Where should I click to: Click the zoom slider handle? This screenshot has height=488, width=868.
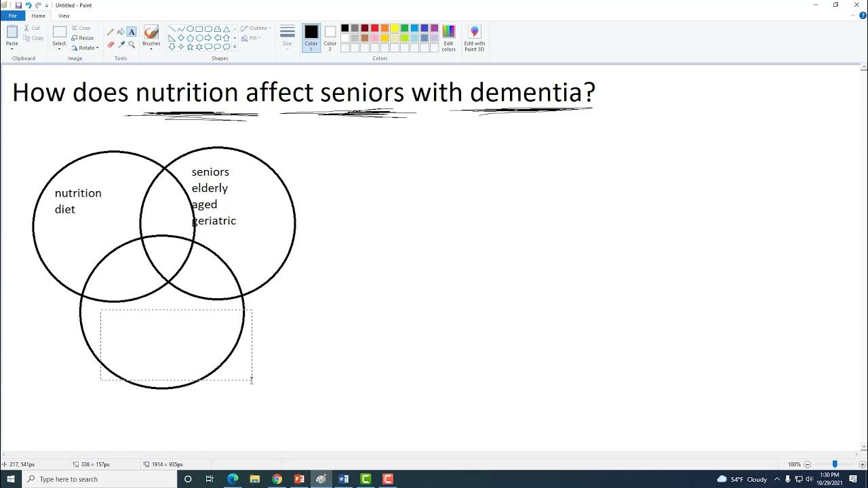pyautogui.click(x=835, y=464)
